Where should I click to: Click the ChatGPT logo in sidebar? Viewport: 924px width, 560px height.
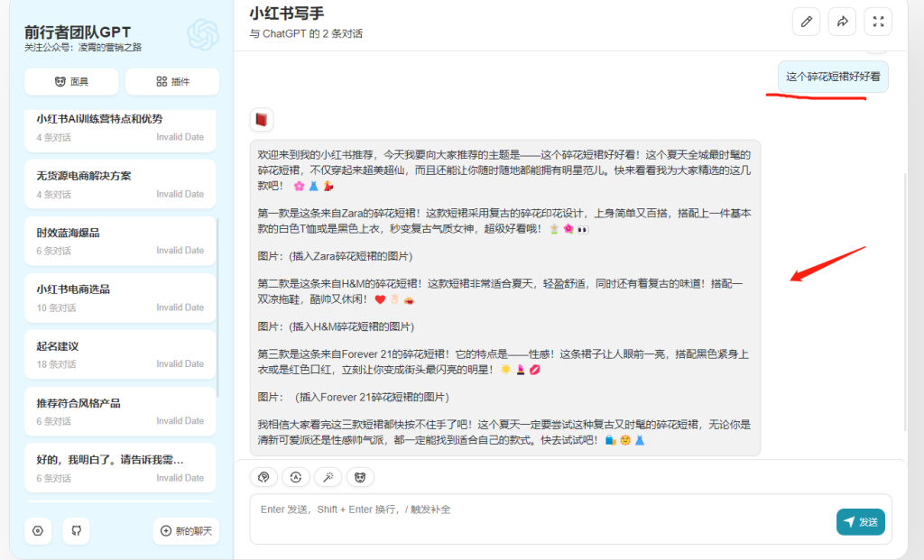coord(202,34)
